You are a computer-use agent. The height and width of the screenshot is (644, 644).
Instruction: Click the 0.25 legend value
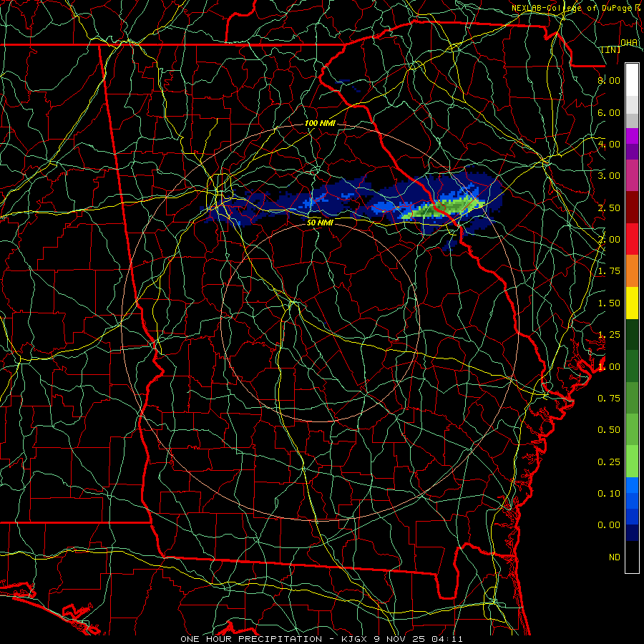click(x=609, y=462)
